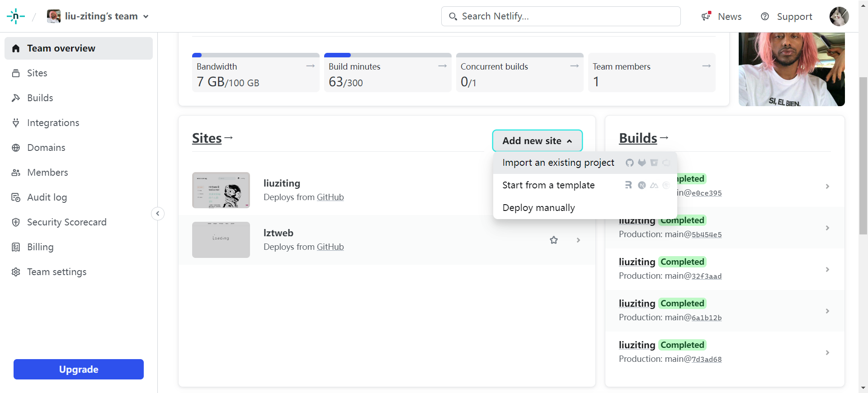Open commit link 32f3aad

pos(707,276)
